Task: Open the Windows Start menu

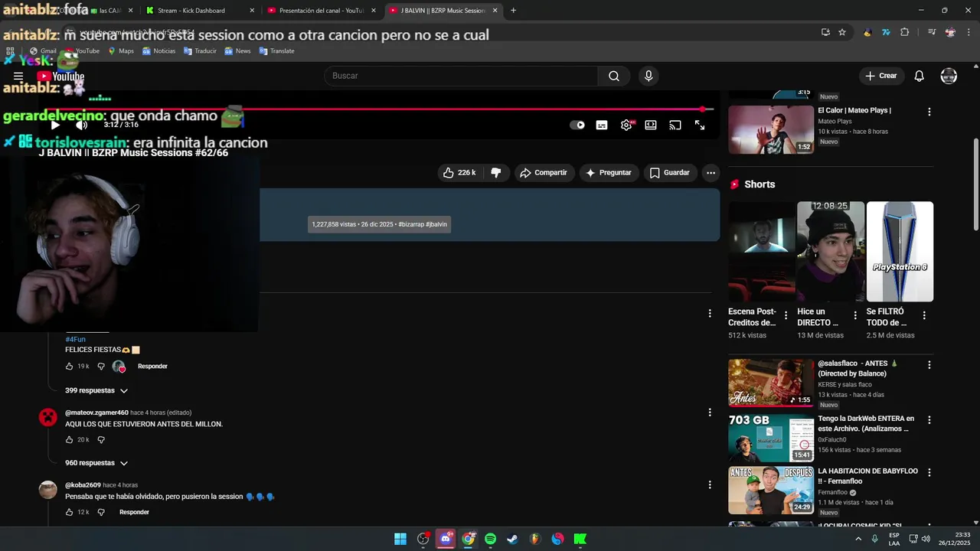Action: coord(400,539)
